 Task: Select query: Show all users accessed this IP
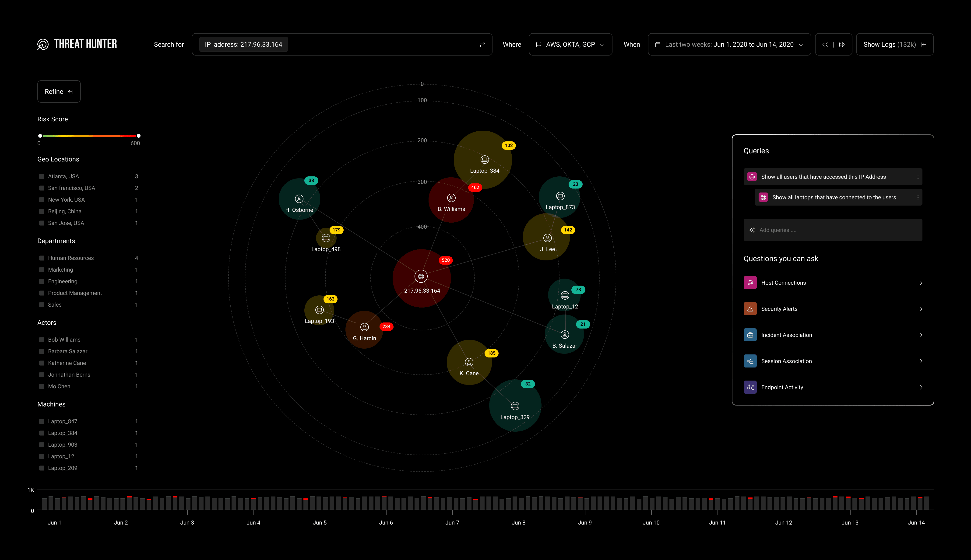(833, 177)
